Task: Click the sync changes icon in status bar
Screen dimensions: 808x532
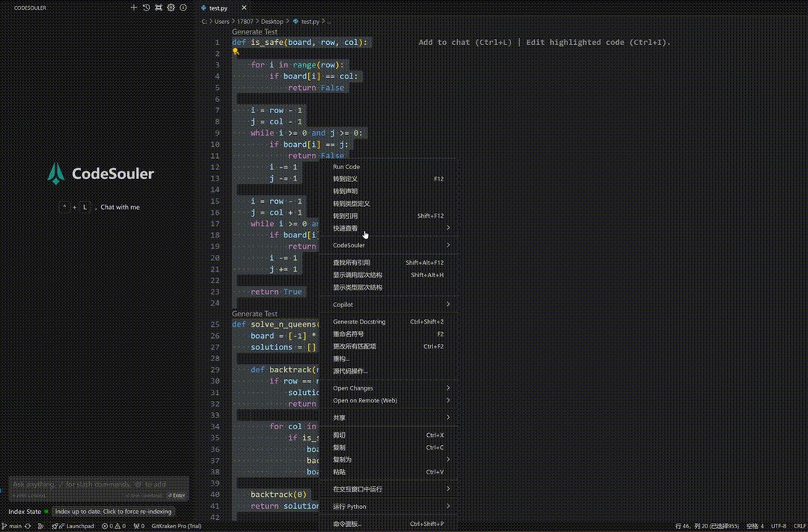Action: coord(28,526)
